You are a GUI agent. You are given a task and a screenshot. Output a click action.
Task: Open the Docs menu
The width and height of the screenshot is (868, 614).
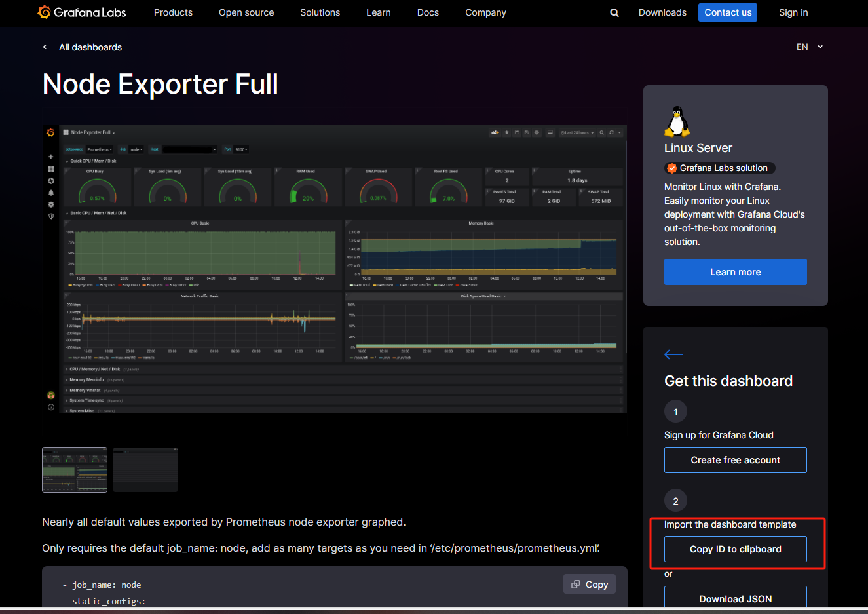tap(428, 12)
